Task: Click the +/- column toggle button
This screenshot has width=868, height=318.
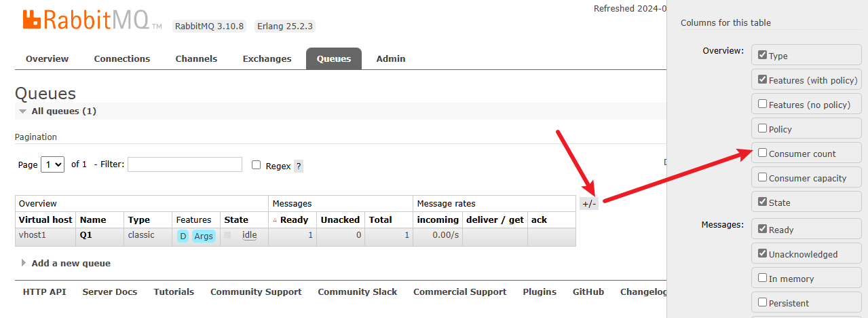Action: (589, 203)
